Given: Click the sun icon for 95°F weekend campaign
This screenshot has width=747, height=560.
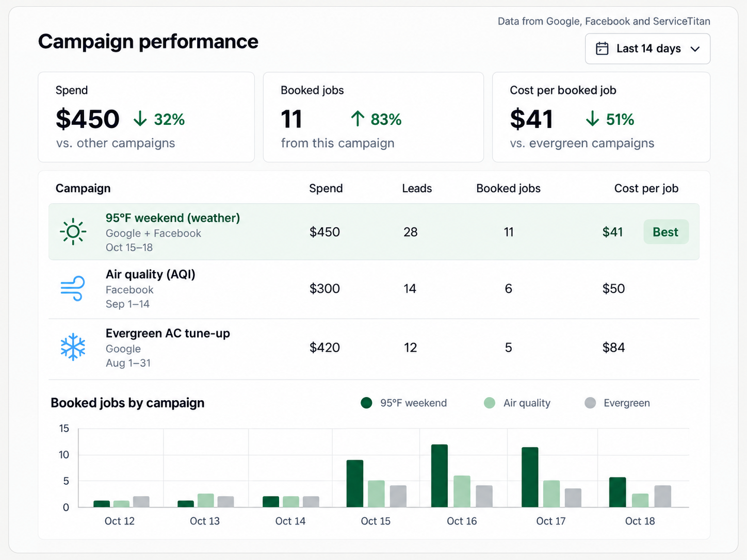Looking at the screenshot, I should [73, 232].
